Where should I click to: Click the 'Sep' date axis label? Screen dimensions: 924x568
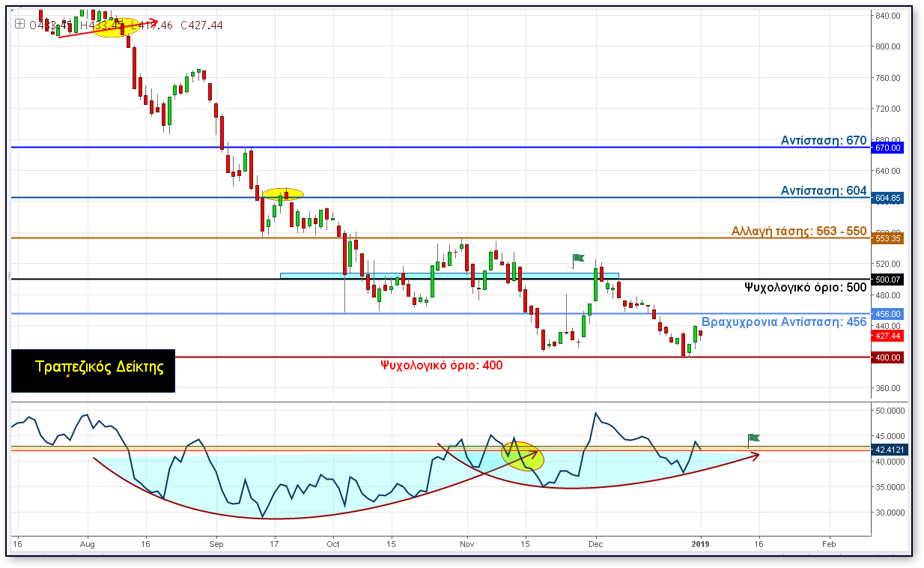(x=216, y=543)
